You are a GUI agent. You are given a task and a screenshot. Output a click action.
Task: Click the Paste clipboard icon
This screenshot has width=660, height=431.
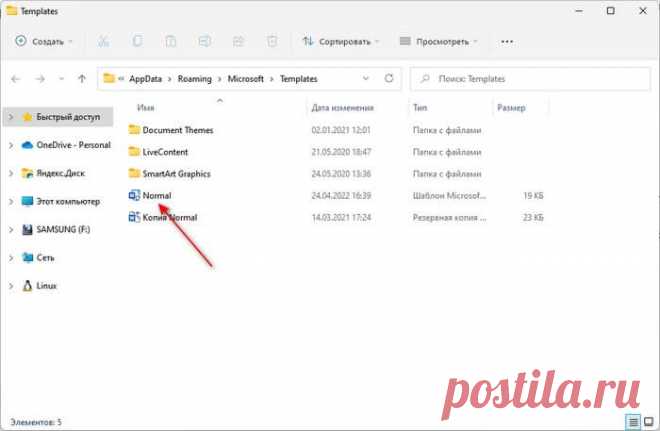pyautogui.click(x=170, y=41)
